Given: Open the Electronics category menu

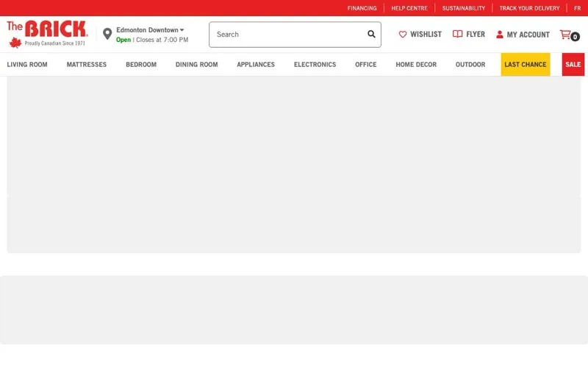Looking at the screenshot, I should pos(315,65).
